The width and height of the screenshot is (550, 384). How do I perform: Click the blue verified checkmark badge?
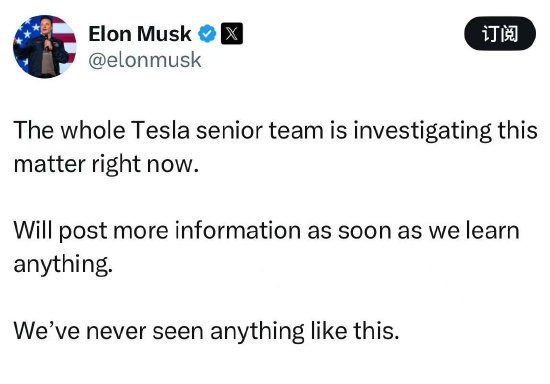[207, 34]
